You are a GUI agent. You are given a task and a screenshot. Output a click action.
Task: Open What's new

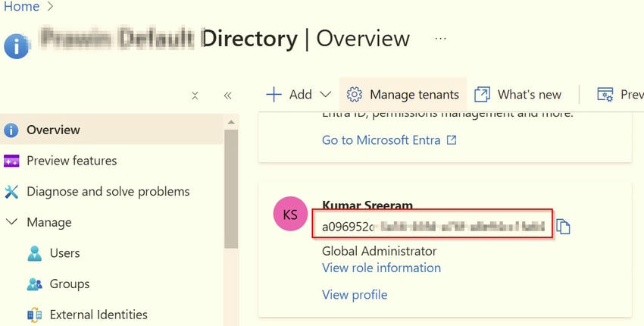(x=518, y=95)
